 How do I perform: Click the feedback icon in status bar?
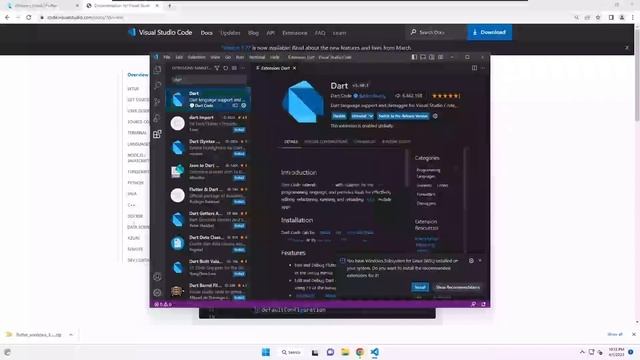pos(473,304)
